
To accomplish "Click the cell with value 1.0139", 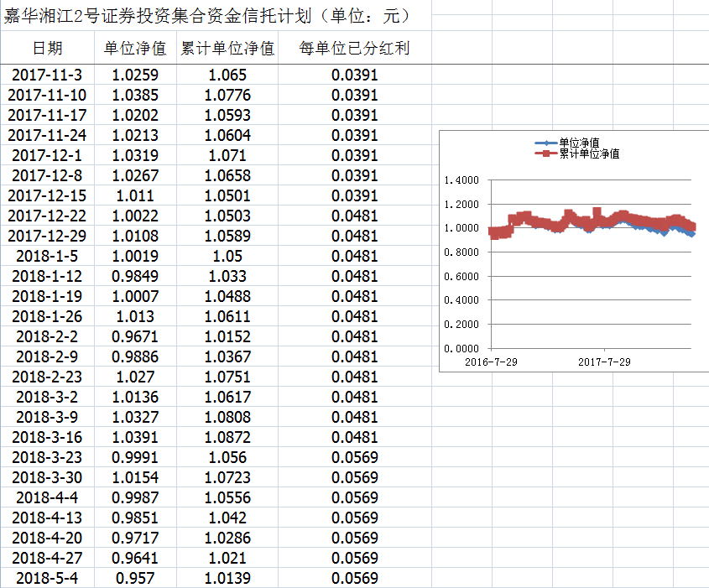I will pos(227,578).
